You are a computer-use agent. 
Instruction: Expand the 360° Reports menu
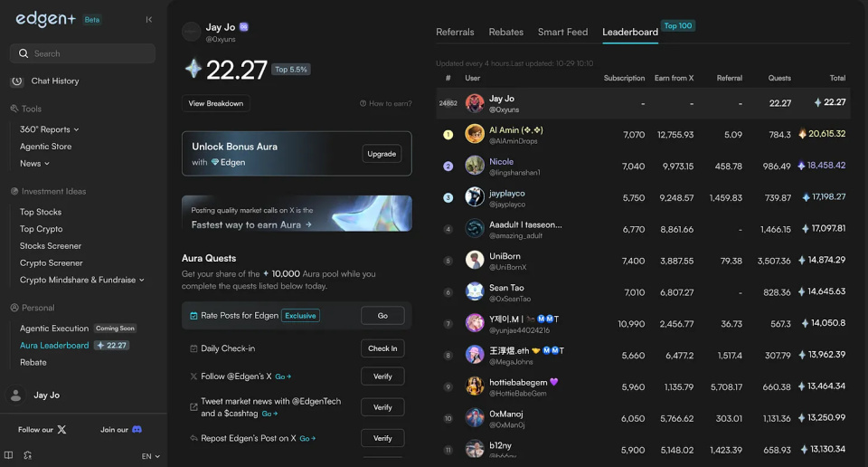click(x=49, y=129)
